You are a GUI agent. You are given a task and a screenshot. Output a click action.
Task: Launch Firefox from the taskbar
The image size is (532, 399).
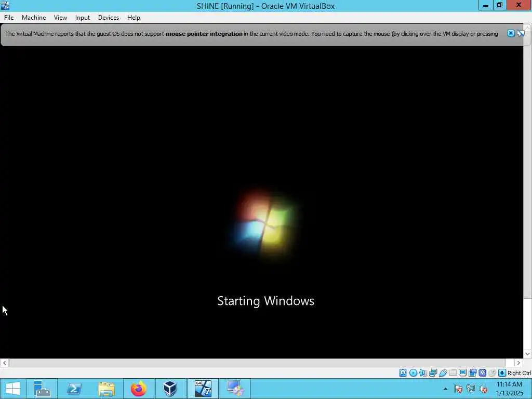tap(138, 389)
